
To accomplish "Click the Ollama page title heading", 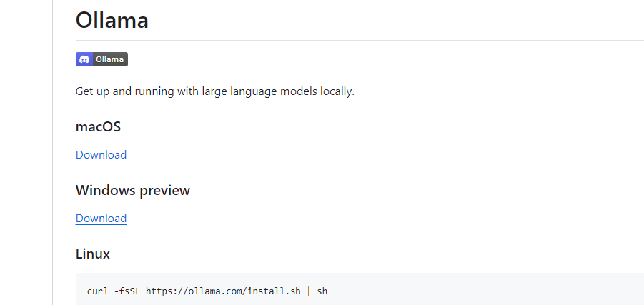I will [x=112, y=20].
